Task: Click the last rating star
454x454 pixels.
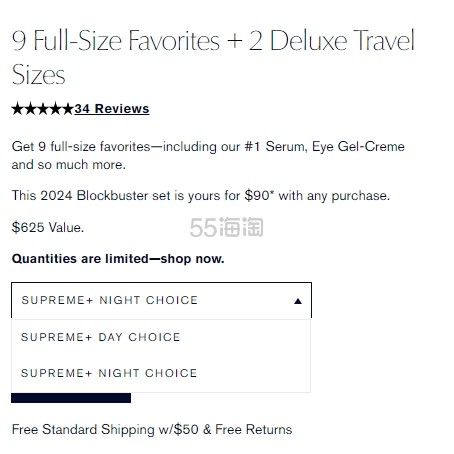Action: [x=68, y=109]
